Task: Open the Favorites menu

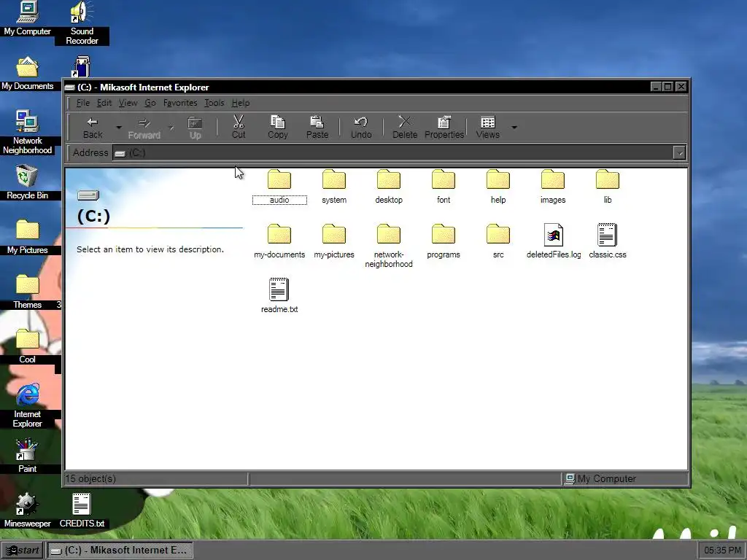Action: [180, 103]
